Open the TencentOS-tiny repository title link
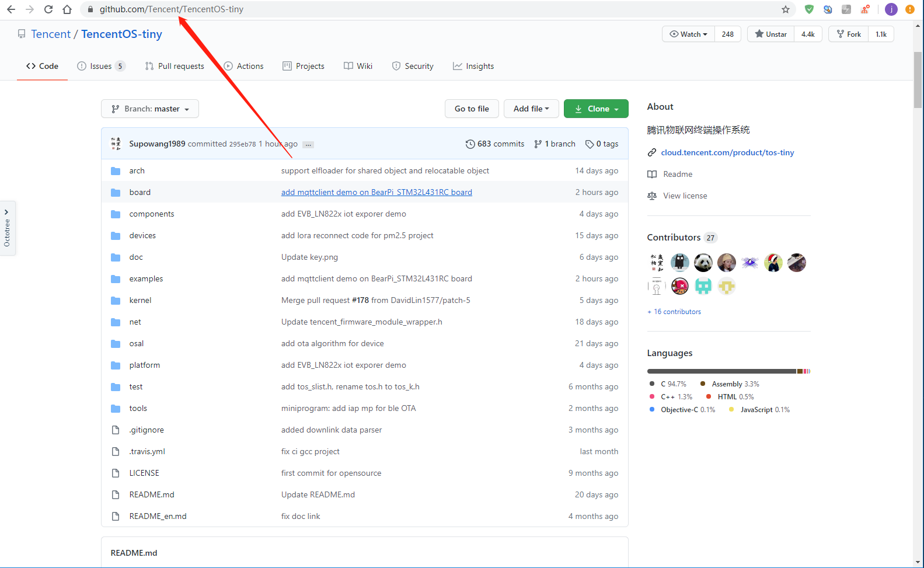This screenshot has width=924, height=568. (x=121, y=34)
